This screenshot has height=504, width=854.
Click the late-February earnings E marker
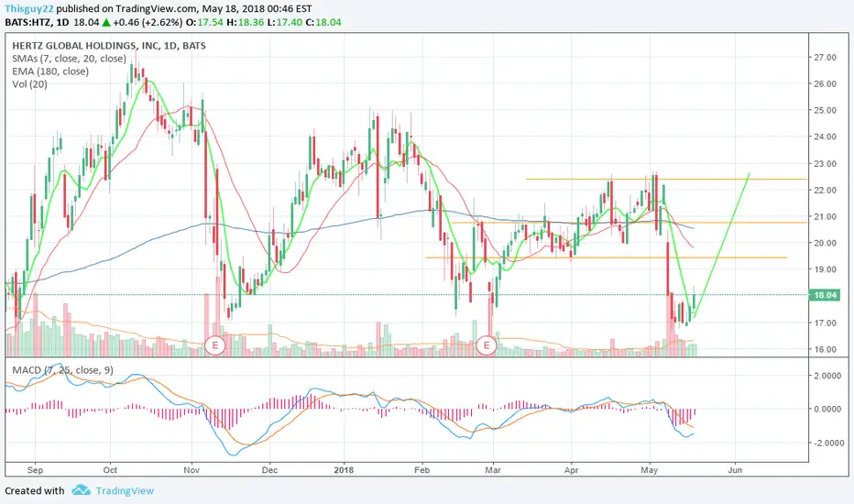(487, 345)
